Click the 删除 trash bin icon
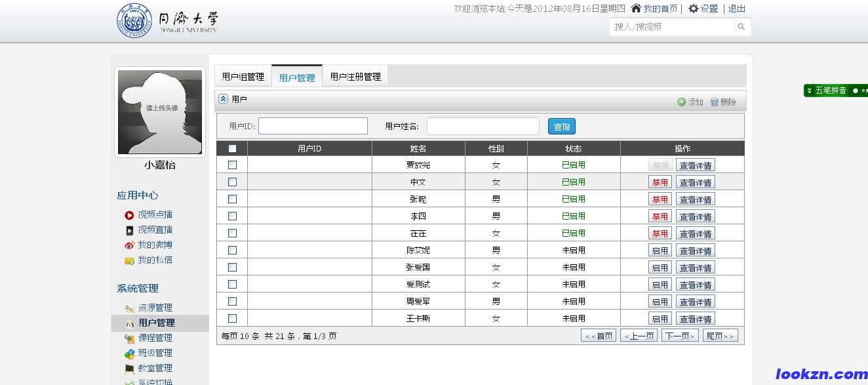The height and width of the screenshot is (385, 868). [715, 102]
